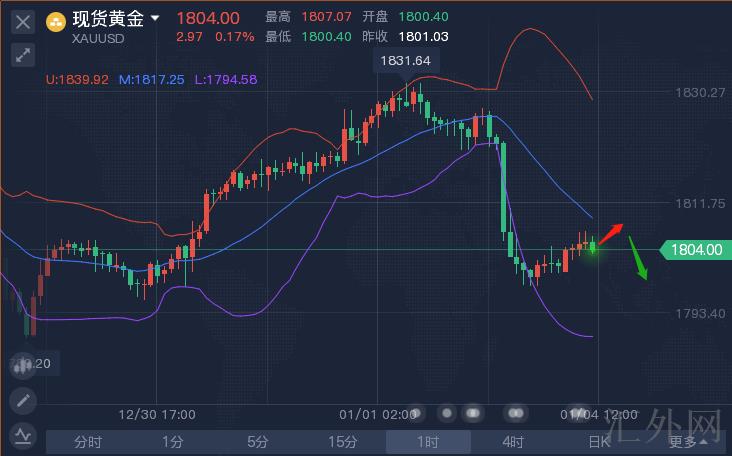Switch to the 4时 timeframe
Screen dimensions: 732x456
[x=513, y=441]
